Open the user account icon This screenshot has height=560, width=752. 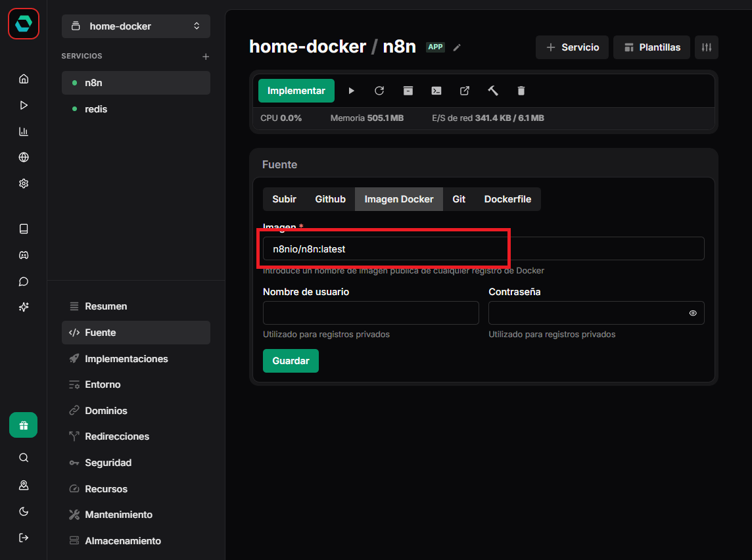[x=24, y=485]
